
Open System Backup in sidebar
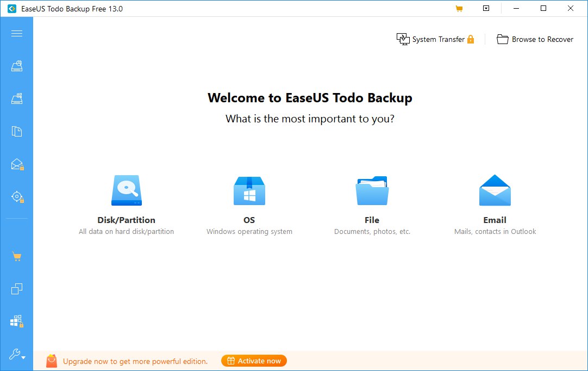click(16, 99)
